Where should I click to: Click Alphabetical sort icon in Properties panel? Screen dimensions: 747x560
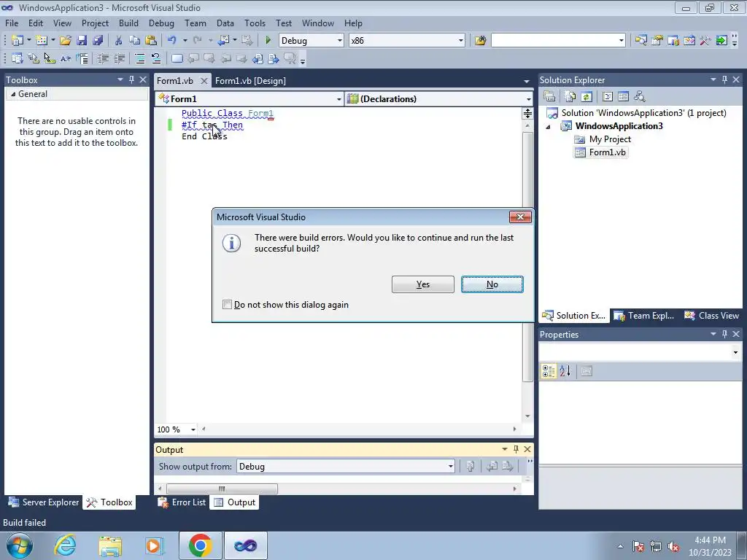coord(565,371)
